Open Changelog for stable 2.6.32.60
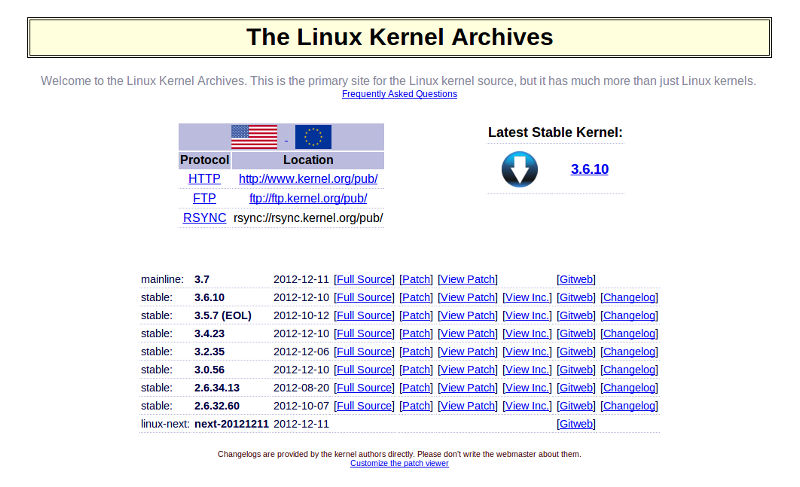The width and height of the screenshot is (800, 487). pyautogui.click(x=630, y=406)
